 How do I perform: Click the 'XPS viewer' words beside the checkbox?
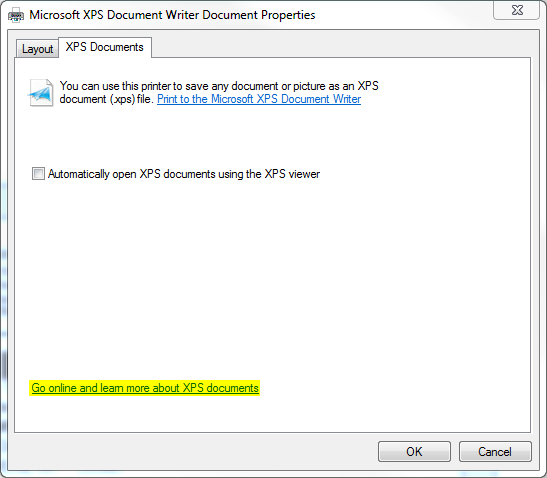(x=292, y=174)
